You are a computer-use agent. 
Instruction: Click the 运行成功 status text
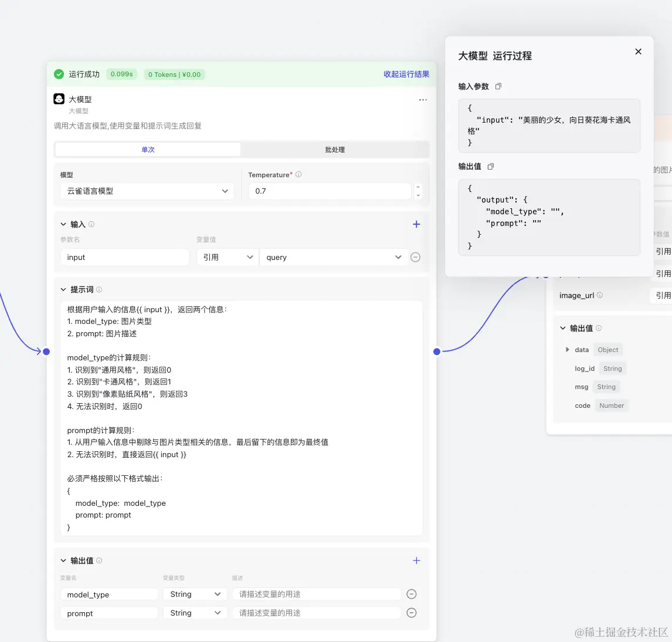[84, 74]
